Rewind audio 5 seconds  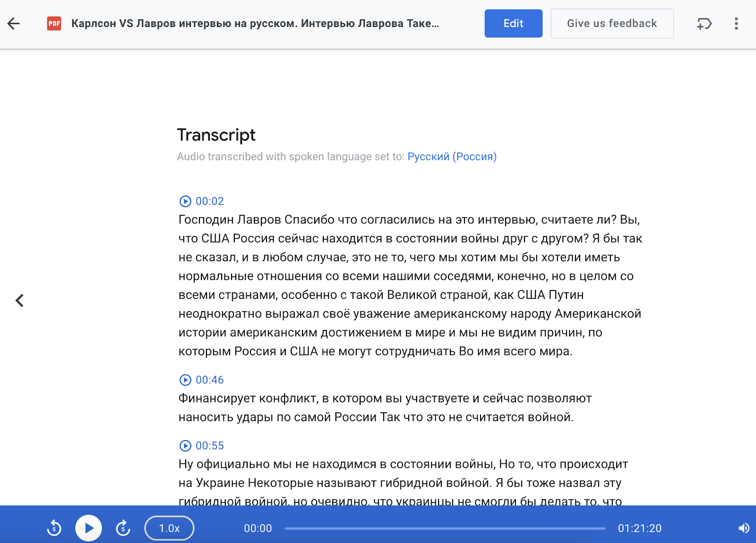(x=54, y=528)
